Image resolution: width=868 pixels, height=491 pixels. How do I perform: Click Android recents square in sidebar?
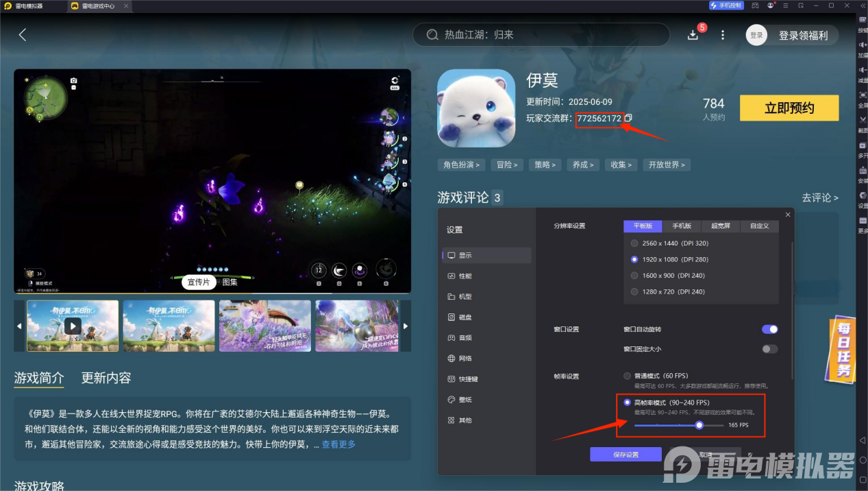click(863, 480)
